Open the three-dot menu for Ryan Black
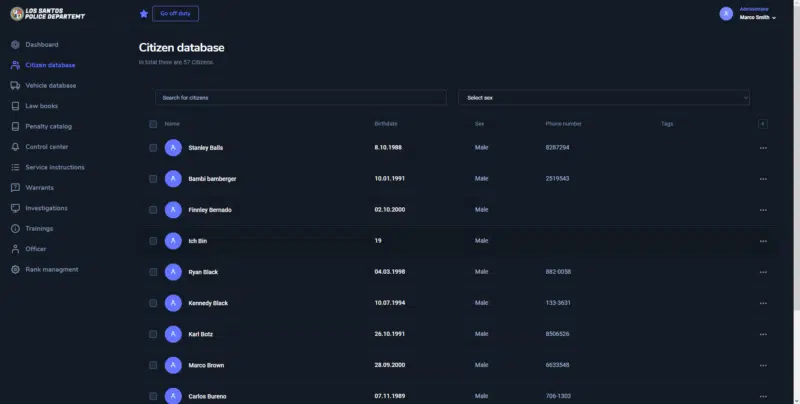Image resolution: width=800 pixels, height=404 pixels. click(763, 272)
